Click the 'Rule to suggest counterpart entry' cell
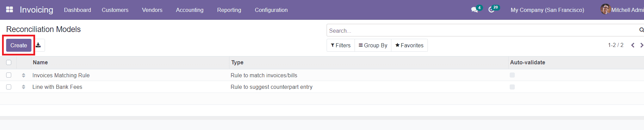644x130 pixels. pyautogui.click(x=271, y=87)
